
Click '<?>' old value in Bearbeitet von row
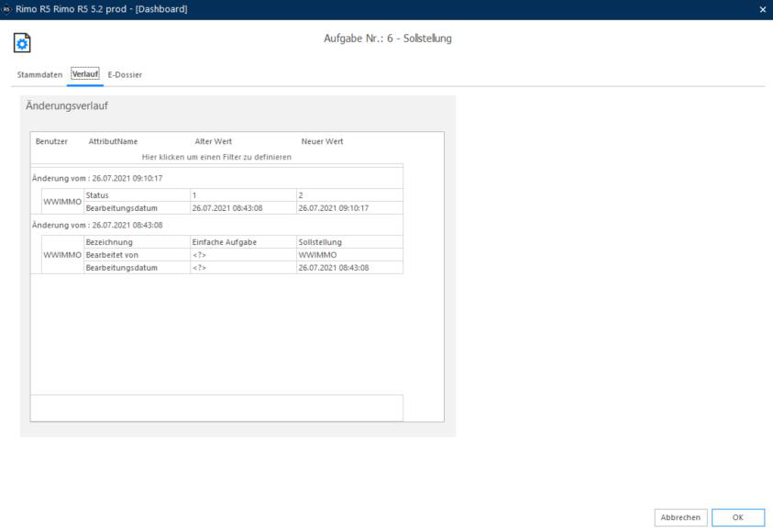(244, 255)
